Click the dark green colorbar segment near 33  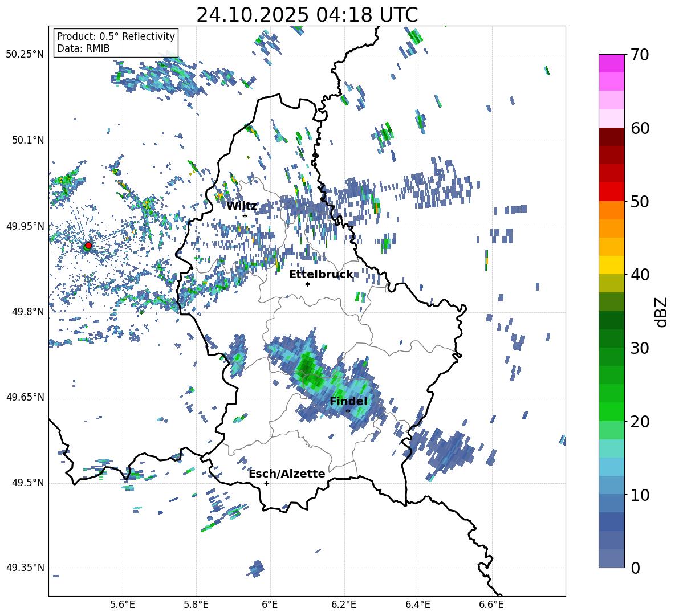pos(611,320)
